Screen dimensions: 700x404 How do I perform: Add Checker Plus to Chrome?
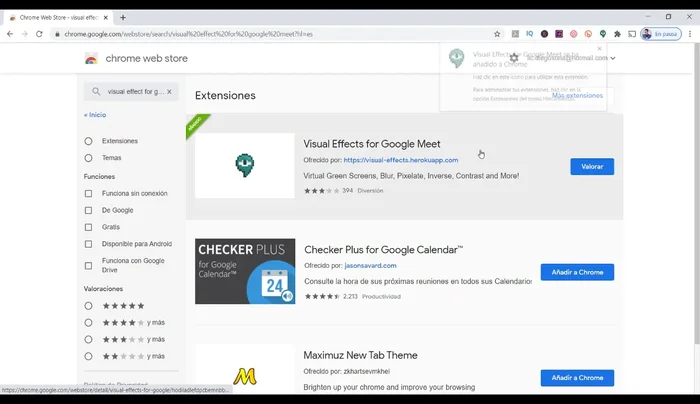coord(577,272)
